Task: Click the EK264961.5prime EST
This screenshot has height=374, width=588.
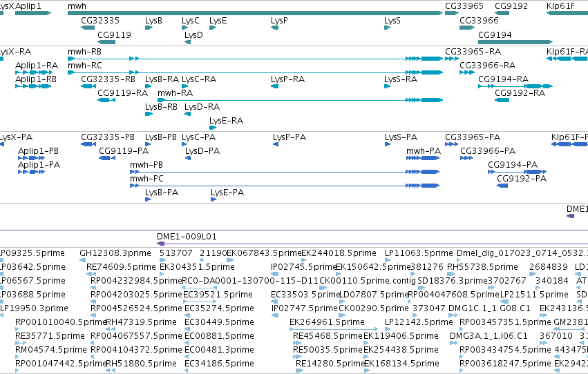Action: coord(334,329)
